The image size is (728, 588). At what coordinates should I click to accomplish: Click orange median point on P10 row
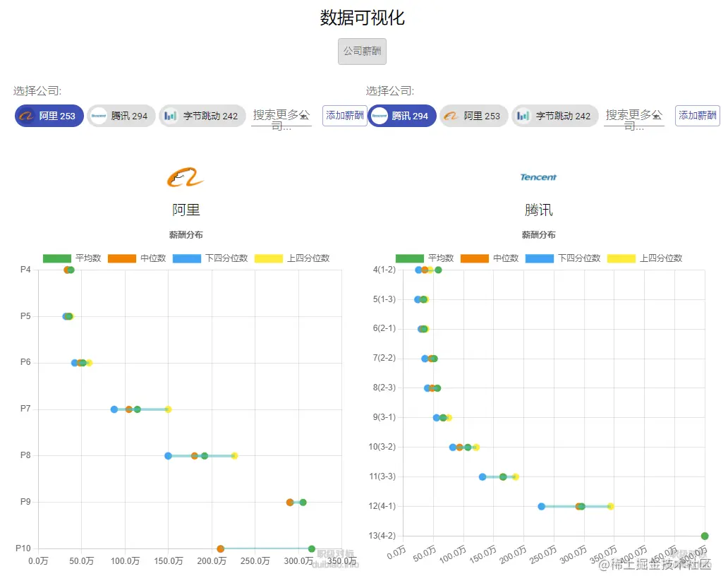tap(221, 548)
